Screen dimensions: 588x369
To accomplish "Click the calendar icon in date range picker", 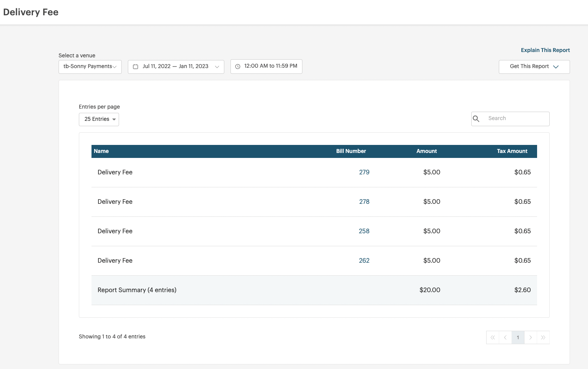I will coord(136,67).
